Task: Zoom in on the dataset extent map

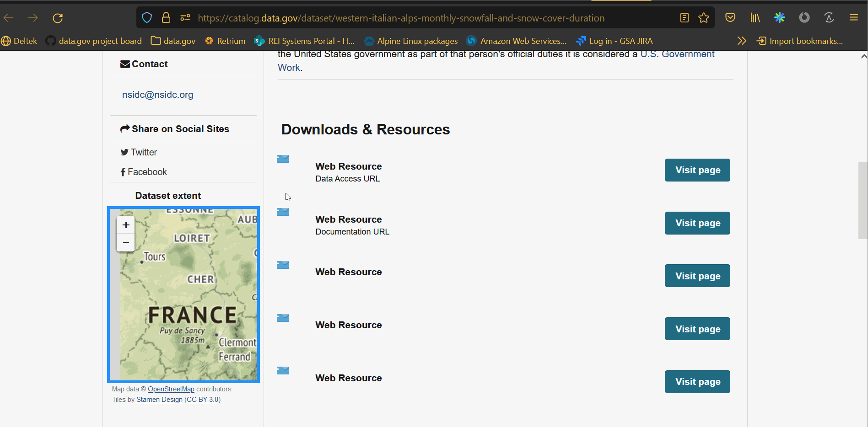Action: (x=126, y=225)
